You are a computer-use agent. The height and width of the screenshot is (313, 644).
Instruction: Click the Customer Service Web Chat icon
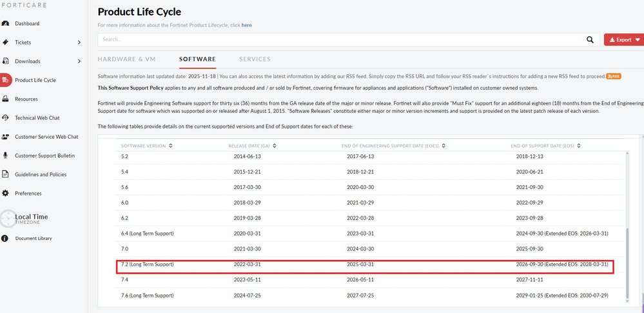[5, 137]
